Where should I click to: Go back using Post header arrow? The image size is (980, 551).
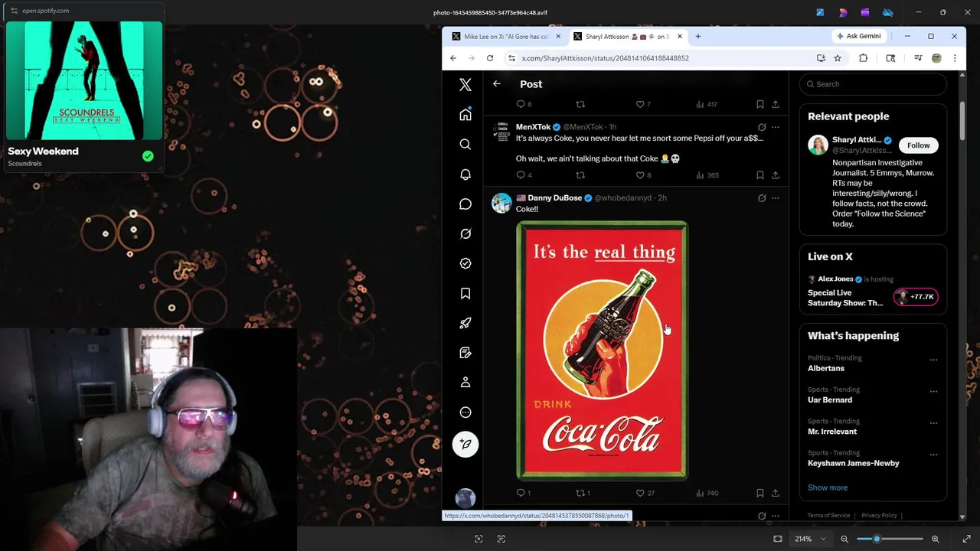coord(497,84)
